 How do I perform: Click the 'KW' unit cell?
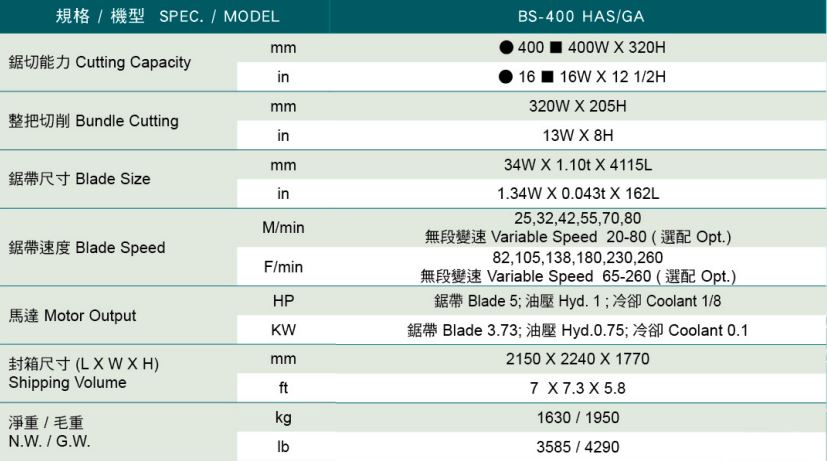coord(283,330)
